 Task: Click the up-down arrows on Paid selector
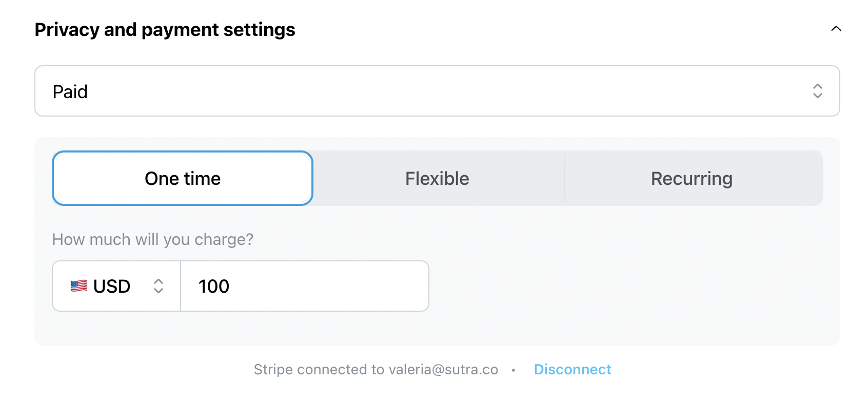point(818,91)
